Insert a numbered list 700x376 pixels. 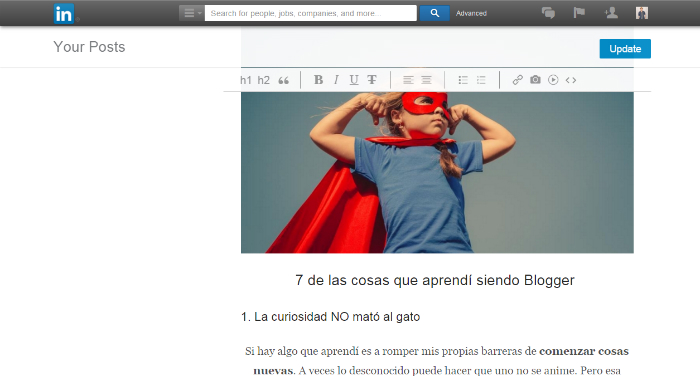481,80
